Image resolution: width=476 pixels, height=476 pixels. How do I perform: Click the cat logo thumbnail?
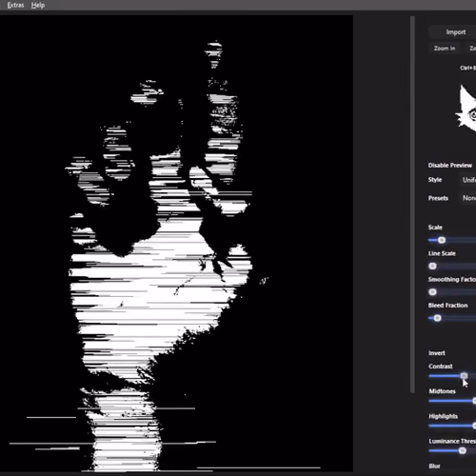[466, 108]
